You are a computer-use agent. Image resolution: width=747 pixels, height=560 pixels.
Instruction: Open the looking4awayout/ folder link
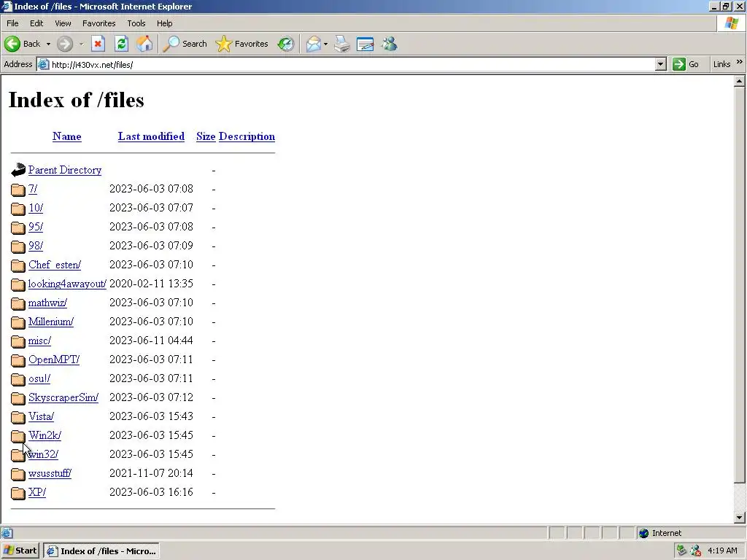pyautogui.click(x=67, y=284)
